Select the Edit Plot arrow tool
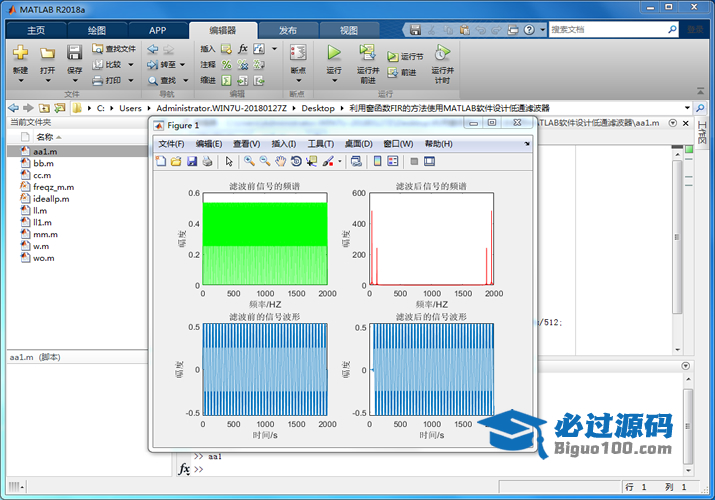 click(229, 161)
